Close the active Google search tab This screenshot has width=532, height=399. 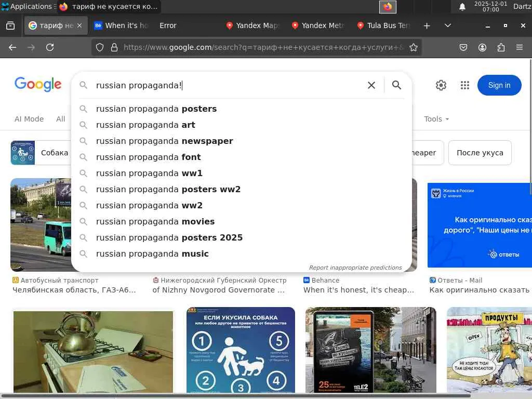[79, 25]
